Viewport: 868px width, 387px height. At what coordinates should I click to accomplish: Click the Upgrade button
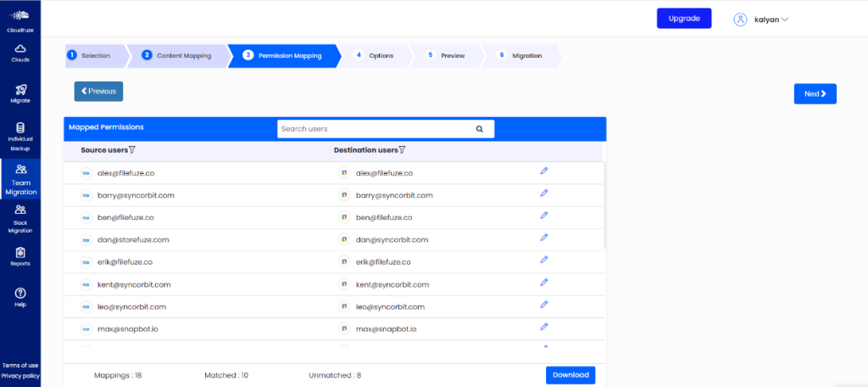(684, 19)
